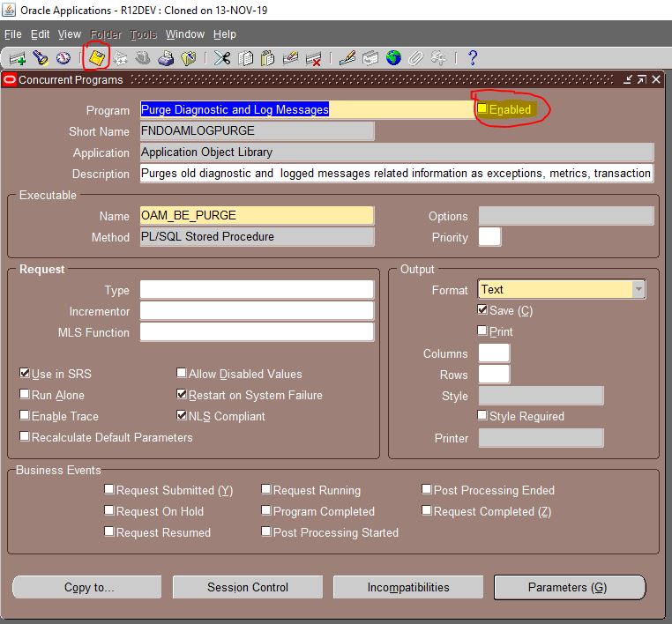Check Request Completed (Z) event
Image resolution: width=672 pixels, height=624 pixels.
click(x=427, y=510)
